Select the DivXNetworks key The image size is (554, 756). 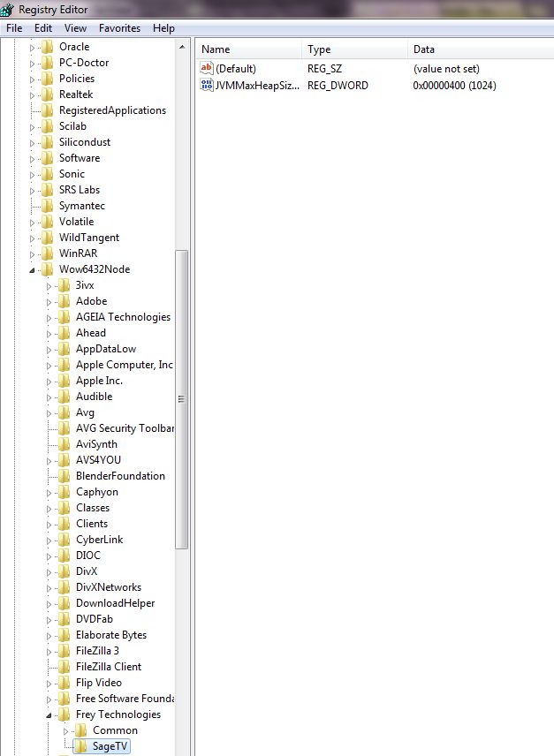coord(109,587)
